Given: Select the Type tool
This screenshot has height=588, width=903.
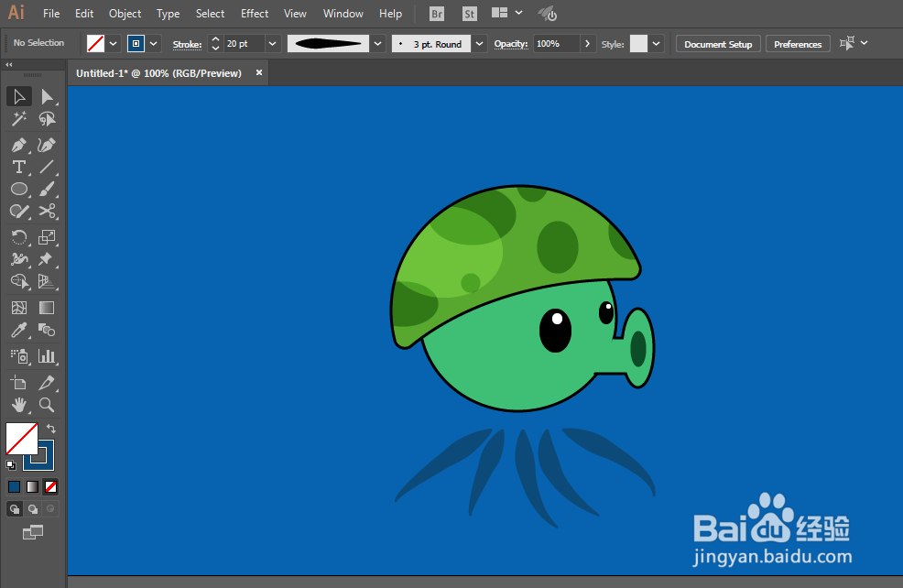Looking at the screenshot, I should coord(19,167).
